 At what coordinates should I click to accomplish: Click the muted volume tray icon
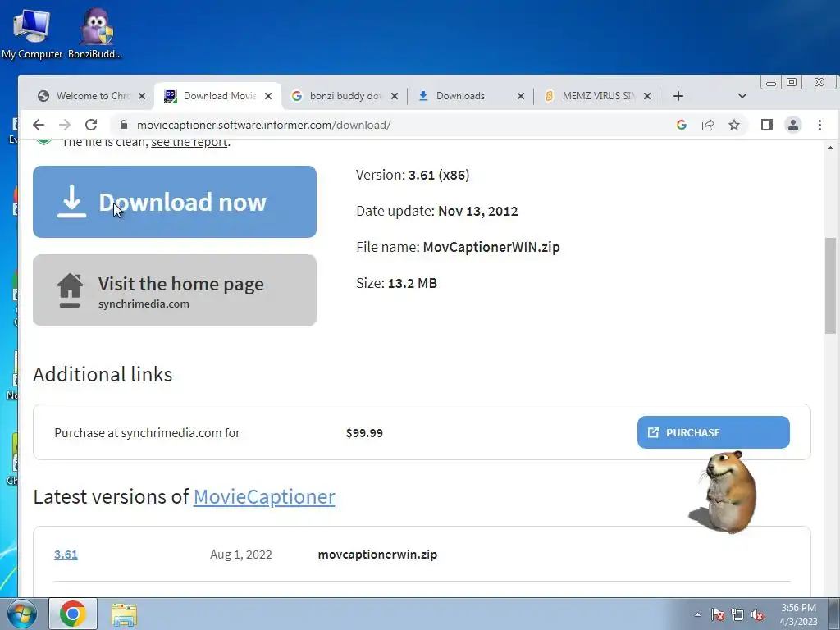pos(757,614)
